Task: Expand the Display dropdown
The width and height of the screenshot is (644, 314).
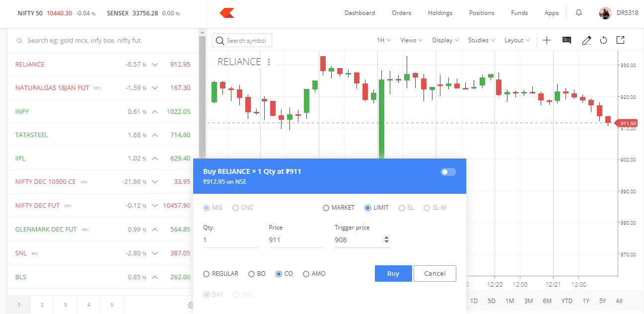Action: (x=445, y=40)
